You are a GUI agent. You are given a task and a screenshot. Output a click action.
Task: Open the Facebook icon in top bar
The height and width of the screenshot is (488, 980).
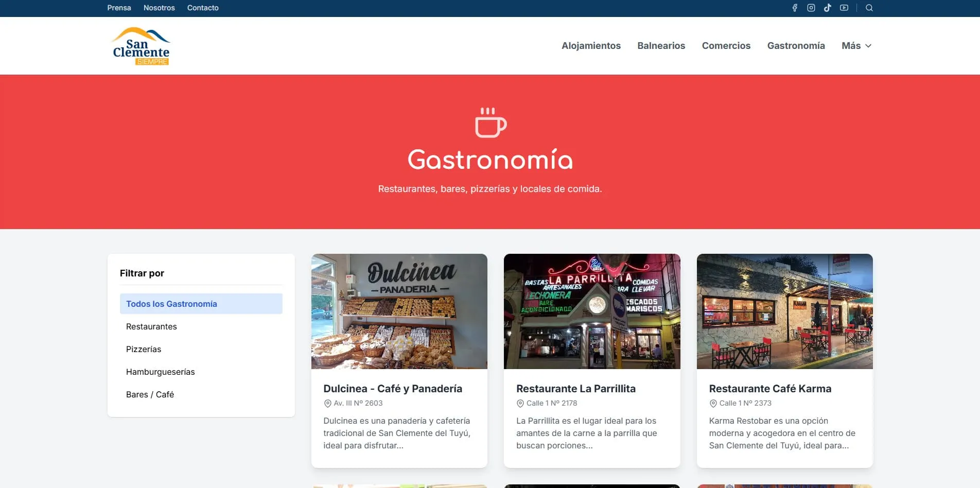point(795,8)
